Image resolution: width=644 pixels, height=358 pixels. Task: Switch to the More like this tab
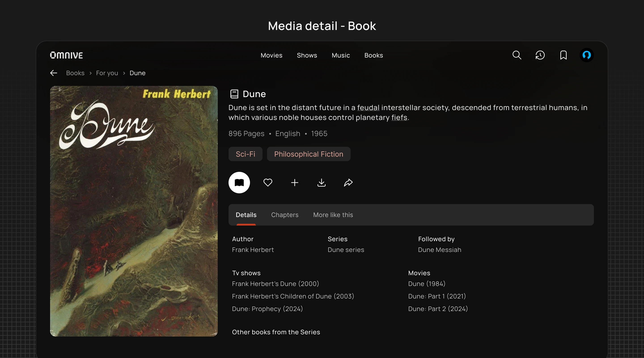tap(333, 215)
